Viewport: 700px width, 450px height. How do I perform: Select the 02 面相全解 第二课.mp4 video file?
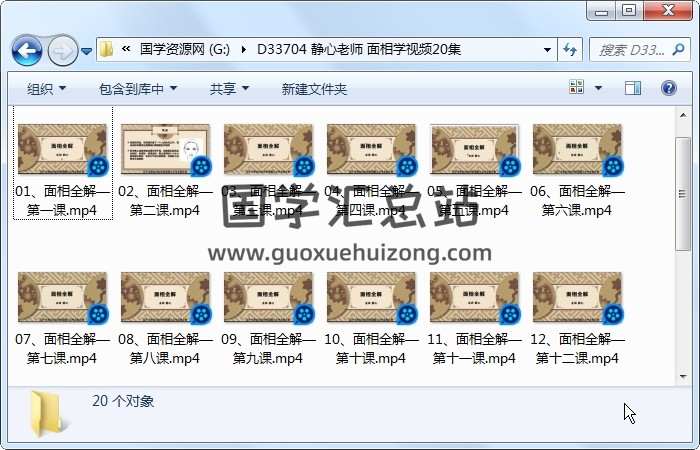click(x=165, y=170)
